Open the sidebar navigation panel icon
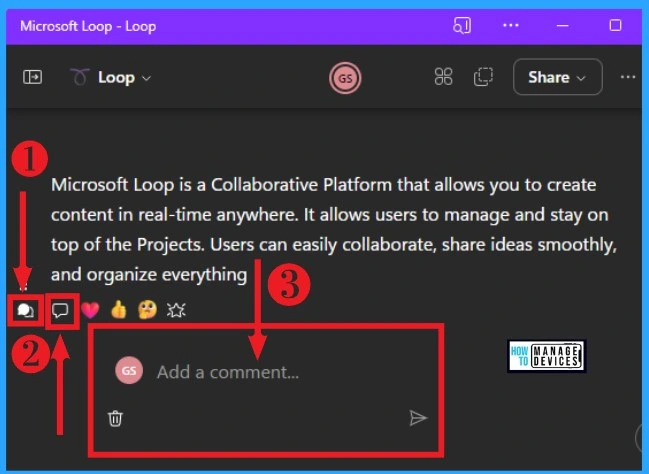 (x=32, y=77)
